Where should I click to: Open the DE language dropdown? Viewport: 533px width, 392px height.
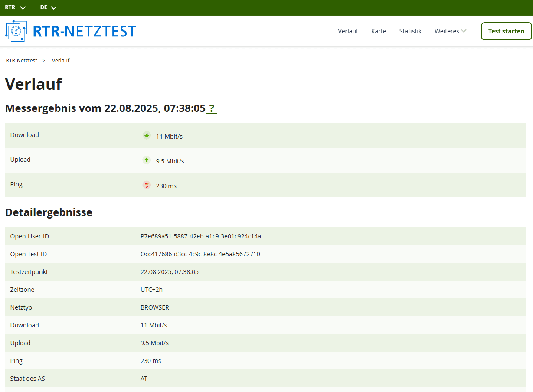pyautogui.click(x=48, y=7)
